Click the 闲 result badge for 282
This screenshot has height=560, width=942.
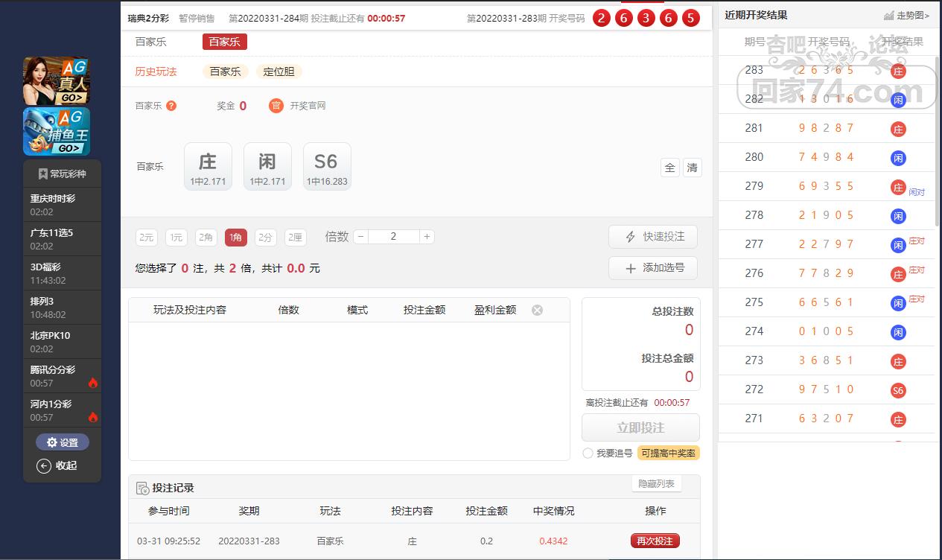899,100
